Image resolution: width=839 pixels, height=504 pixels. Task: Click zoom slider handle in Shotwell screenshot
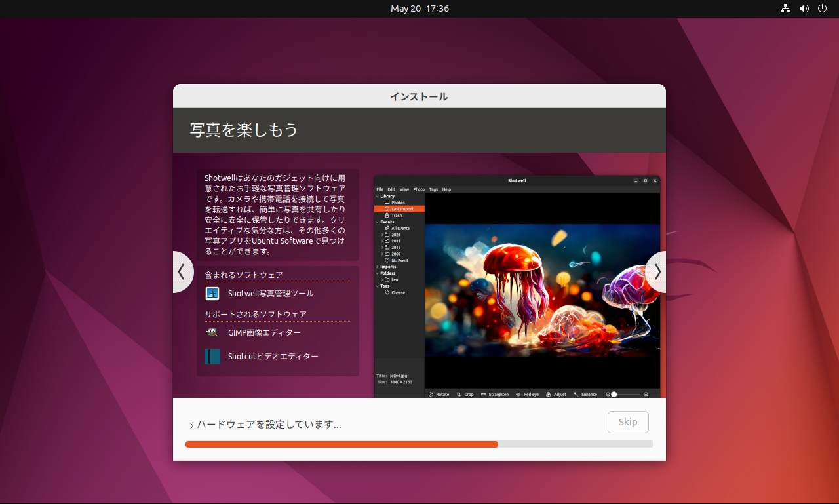[x=614, y=394]
